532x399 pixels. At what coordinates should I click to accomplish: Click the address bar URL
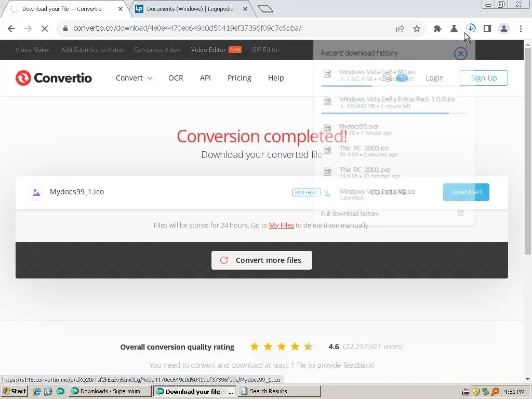187,28
